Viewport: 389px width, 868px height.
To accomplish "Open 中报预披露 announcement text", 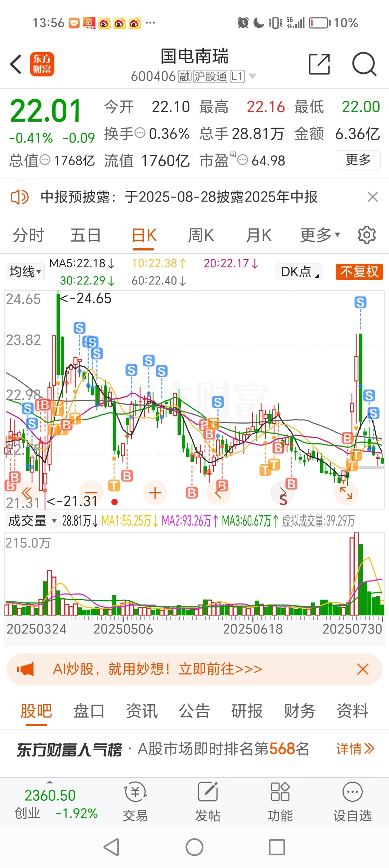I will [179, 197].
